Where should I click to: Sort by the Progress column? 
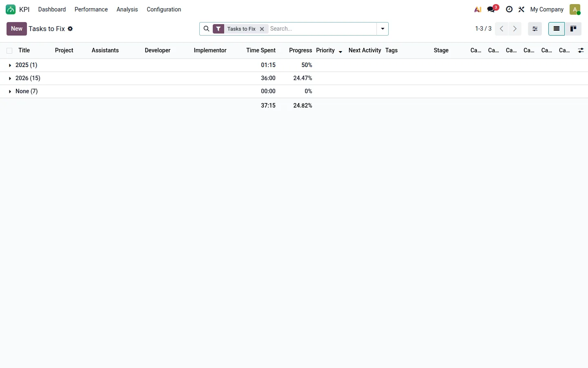point(301,50)
